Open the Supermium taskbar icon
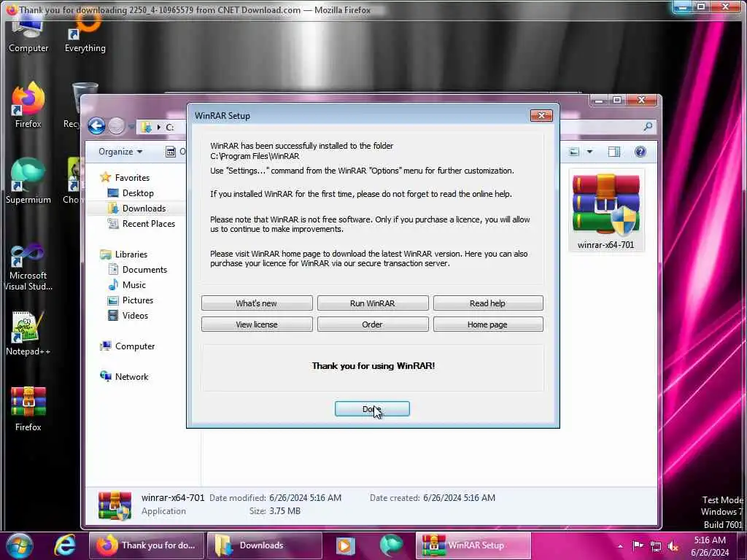 [391, 545]
